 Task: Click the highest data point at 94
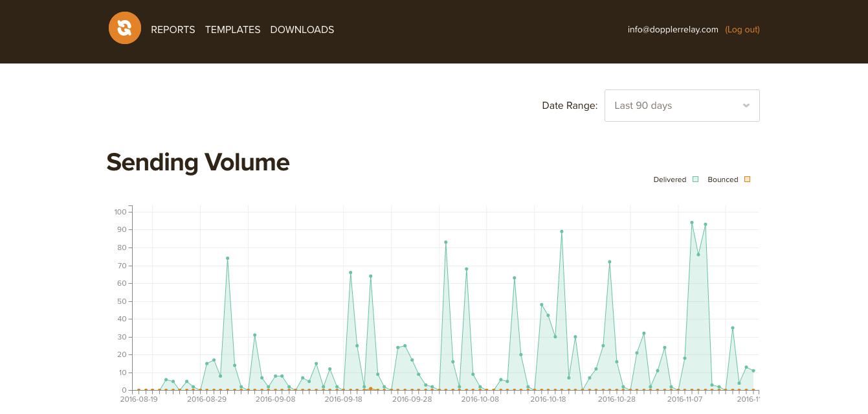(x=692, y=222)
